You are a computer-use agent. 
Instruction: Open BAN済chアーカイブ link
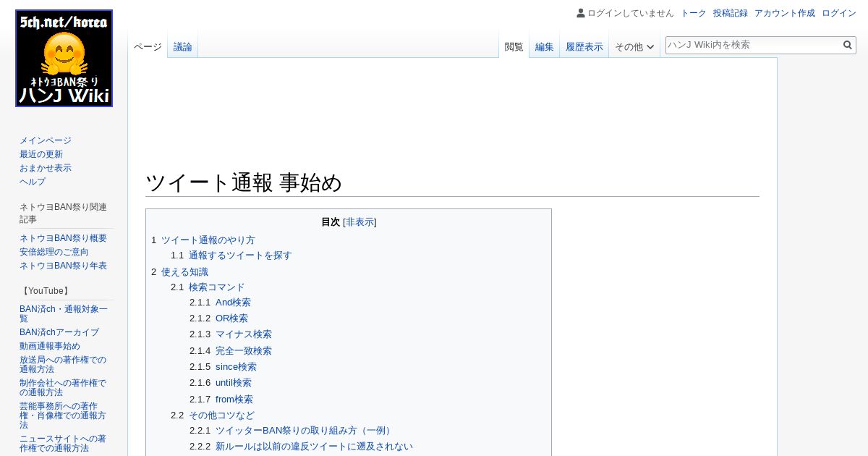click(59, 332)
